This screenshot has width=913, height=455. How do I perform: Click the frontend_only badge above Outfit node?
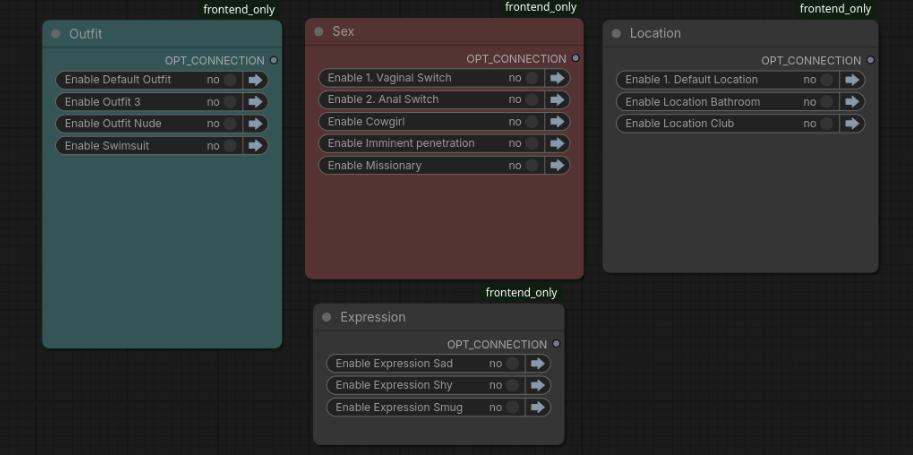click(x=239, y=9)
